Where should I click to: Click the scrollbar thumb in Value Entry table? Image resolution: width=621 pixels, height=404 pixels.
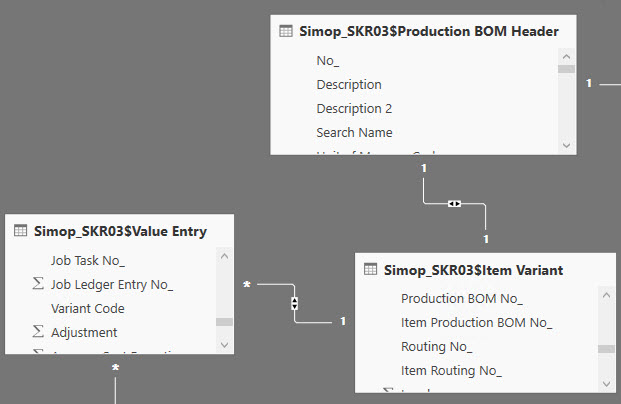pos(224,322)
